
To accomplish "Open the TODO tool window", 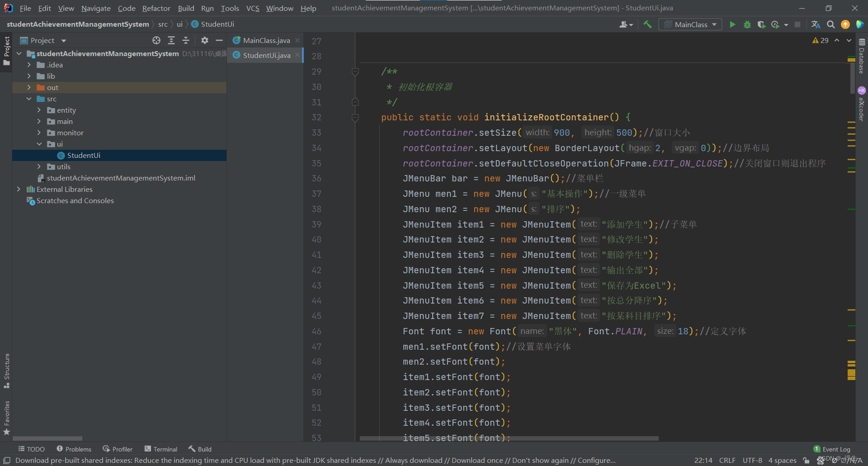I will pos(31,449).
